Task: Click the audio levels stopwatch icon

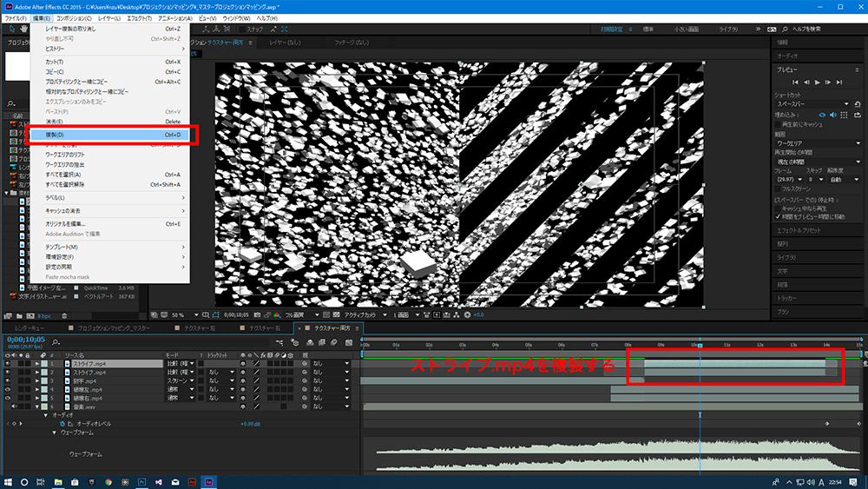Action: (x=62, y=423)
